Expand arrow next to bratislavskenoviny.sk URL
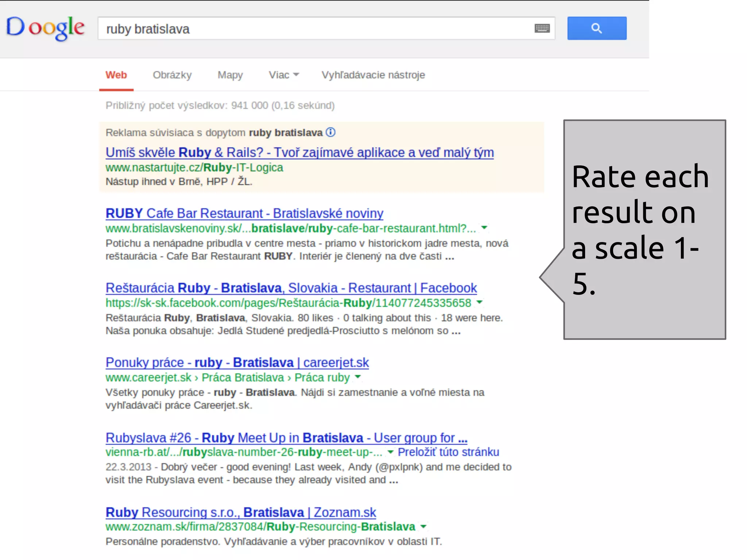 [484, 227]
